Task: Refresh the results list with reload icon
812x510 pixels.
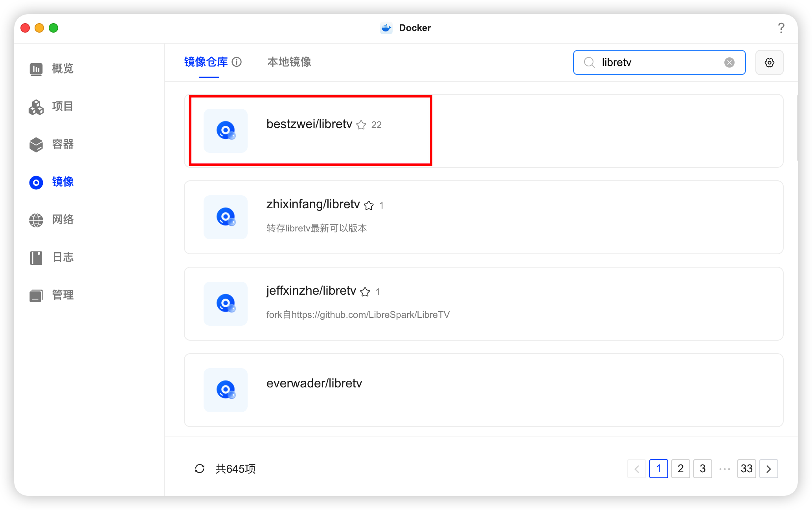Action: click(200, 468)
